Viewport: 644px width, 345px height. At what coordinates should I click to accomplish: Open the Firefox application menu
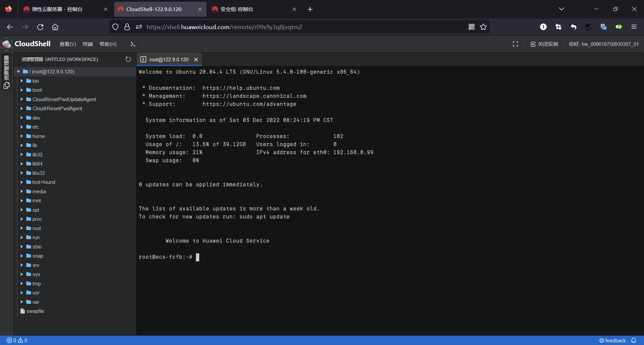pos(634,27)
